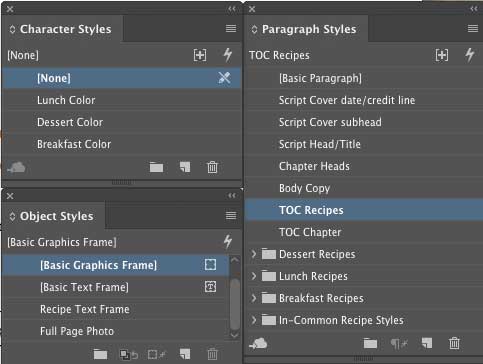Apply the [Basic Paragraph] style

coord(364,78)
